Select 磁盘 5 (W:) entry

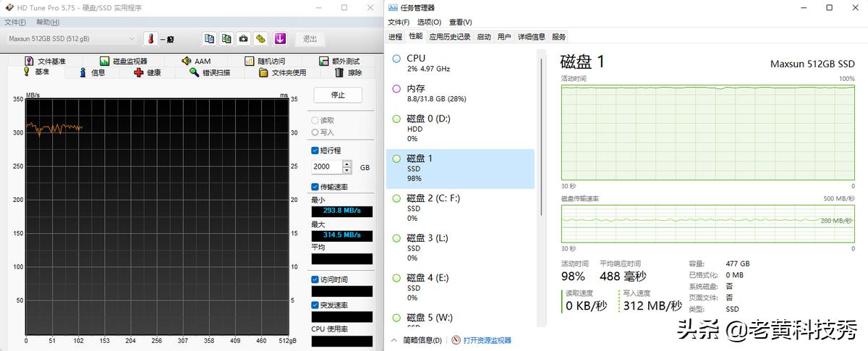pyautogui.click(x=461, y=319)
